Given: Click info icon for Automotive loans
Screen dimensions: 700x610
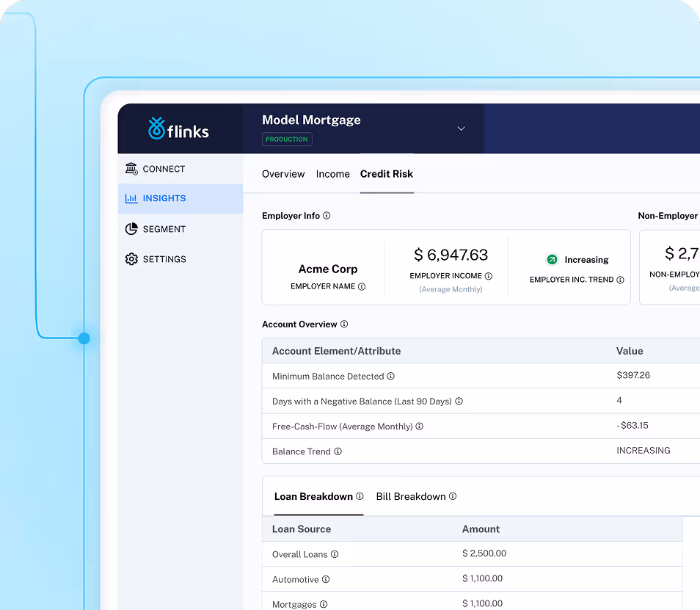Looking at the screenshot, I should [x=326, y=579].
